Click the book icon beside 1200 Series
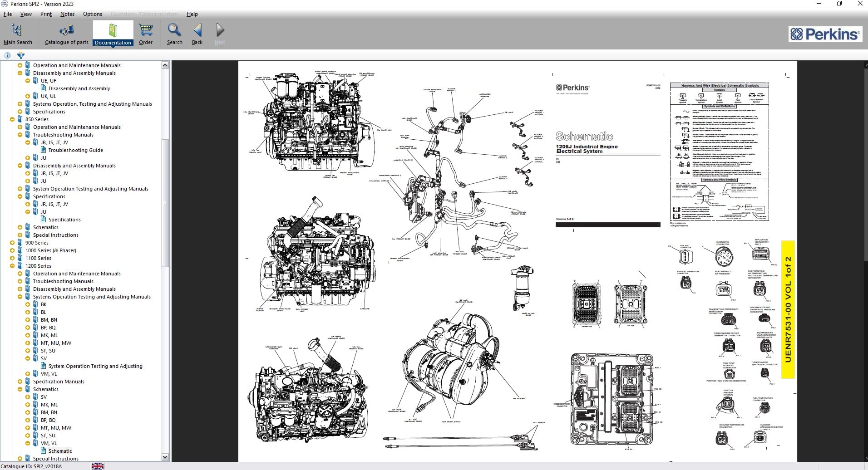Screen dimensions: 868x470 click(20, 266)
